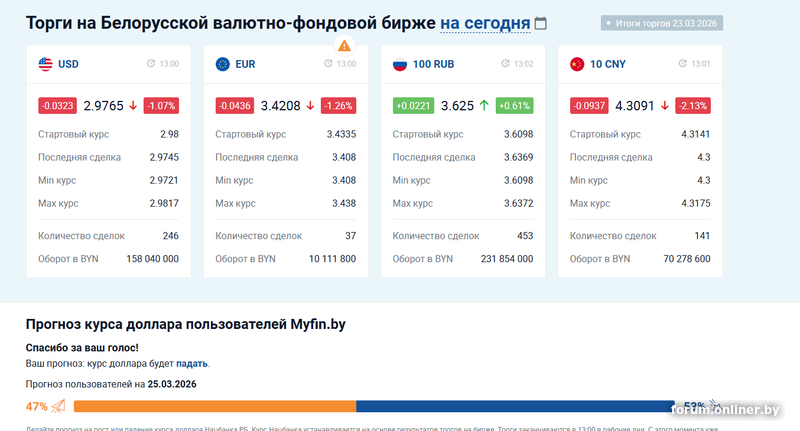Click the RUB rate value 3.625
Viewport: 800px width, 431px height.
[457, 106]
